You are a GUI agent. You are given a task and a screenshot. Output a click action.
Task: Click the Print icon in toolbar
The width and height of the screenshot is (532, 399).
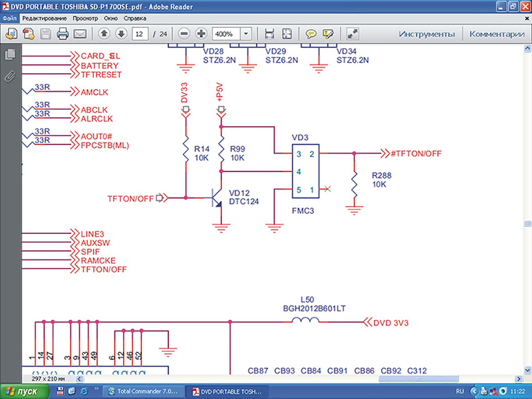[63, 33]
